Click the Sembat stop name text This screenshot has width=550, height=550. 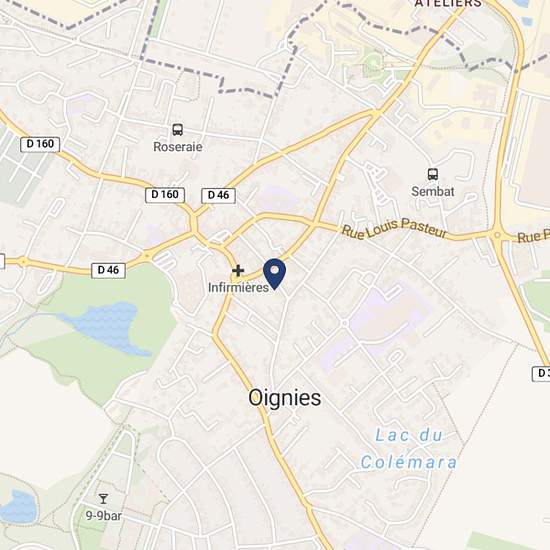[432, 192]
